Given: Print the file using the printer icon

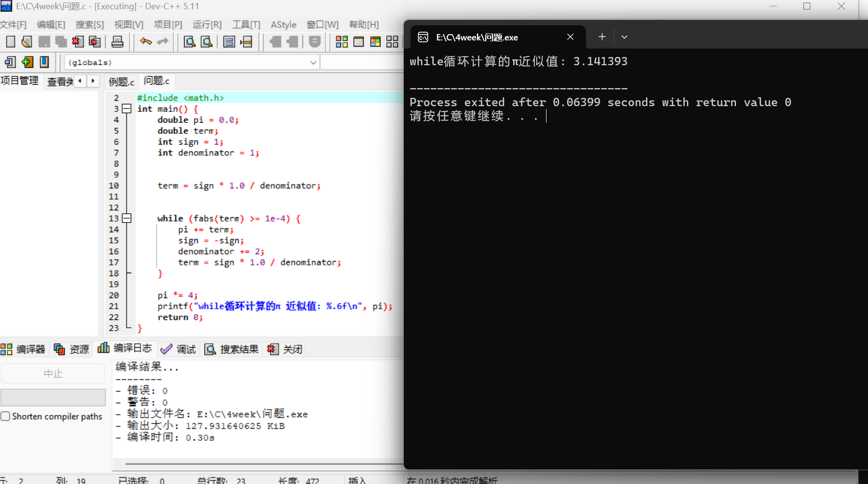Looking at the screenshot, I should [117, 42].
